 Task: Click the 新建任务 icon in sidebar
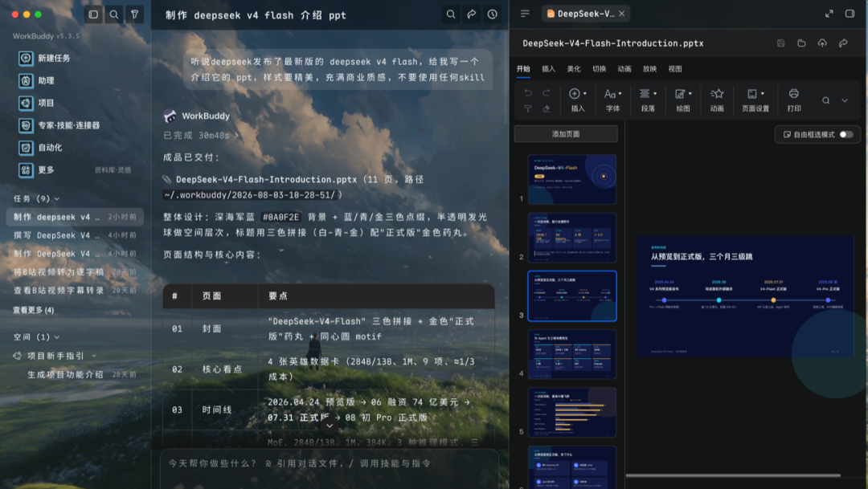pos(26,58)
